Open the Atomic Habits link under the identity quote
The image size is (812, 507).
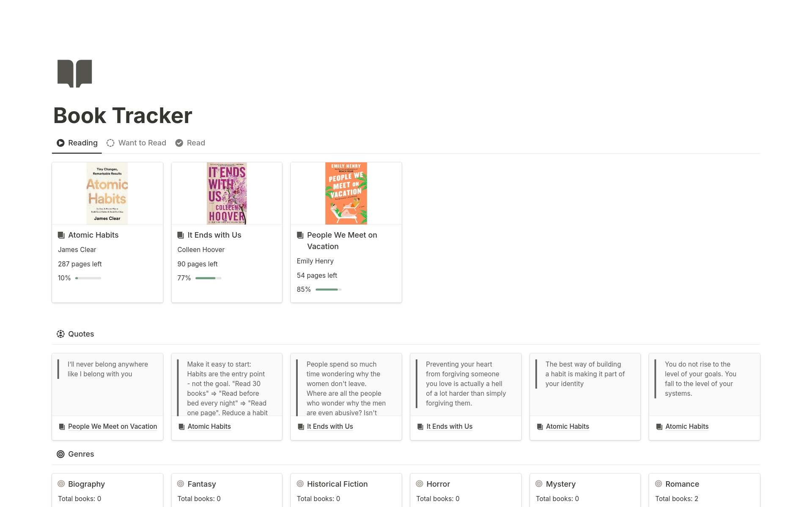[x=567, y=426]
